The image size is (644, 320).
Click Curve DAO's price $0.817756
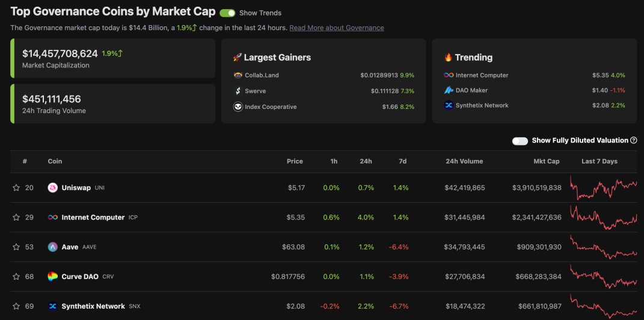point(288,277)
